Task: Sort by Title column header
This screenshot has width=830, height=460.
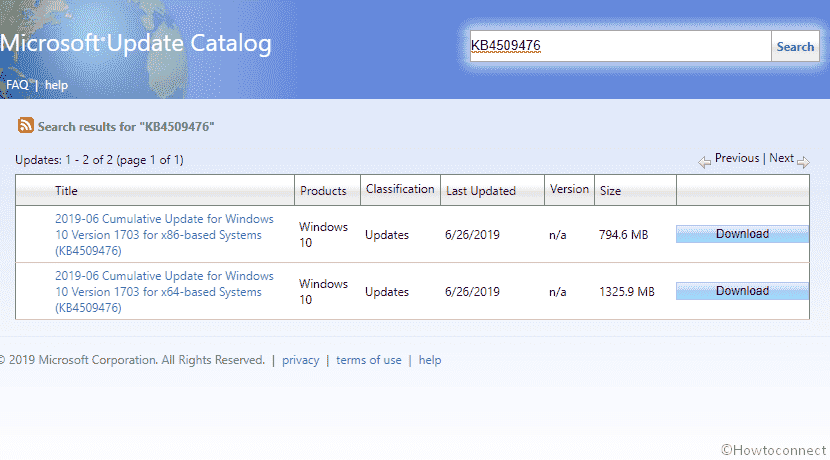Action: click(x=66, y=191)
